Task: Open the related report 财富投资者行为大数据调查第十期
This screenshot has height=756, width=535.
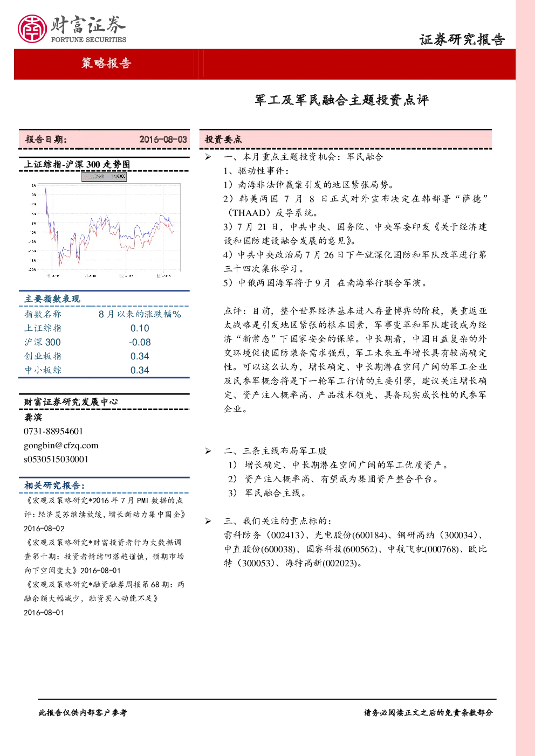Action: (104, 556)
